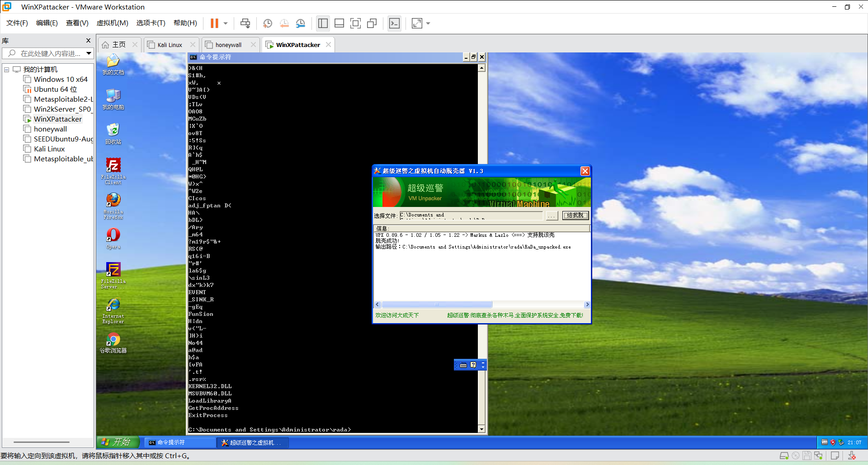Click the VMware Tools tray icon
868x465 pixels.
(x=825, y=442)
